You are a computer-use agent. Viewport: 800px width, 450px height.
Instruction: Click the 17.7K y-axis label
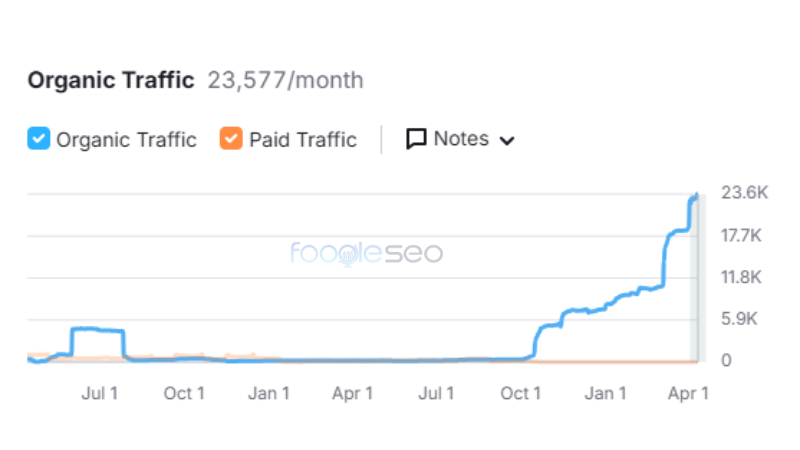pyautogui.click(x=742, y=236)
